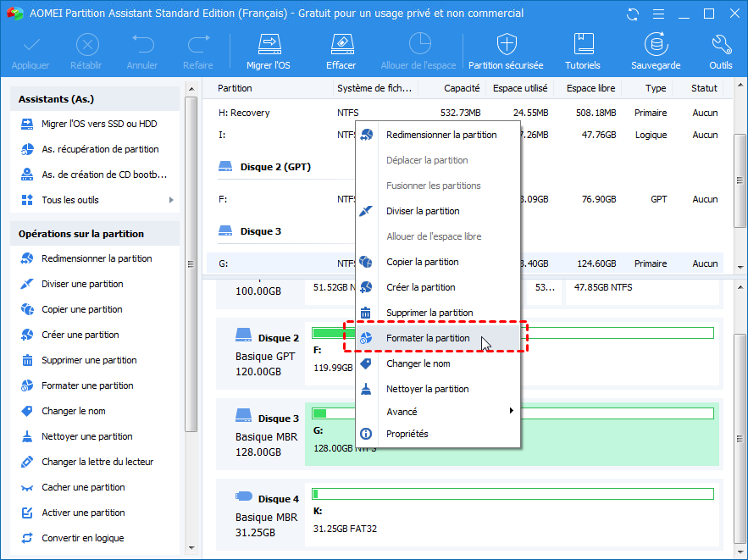Open the Tutoriels toolbar icon
The image size is (748, 560).
click(583, 45)
